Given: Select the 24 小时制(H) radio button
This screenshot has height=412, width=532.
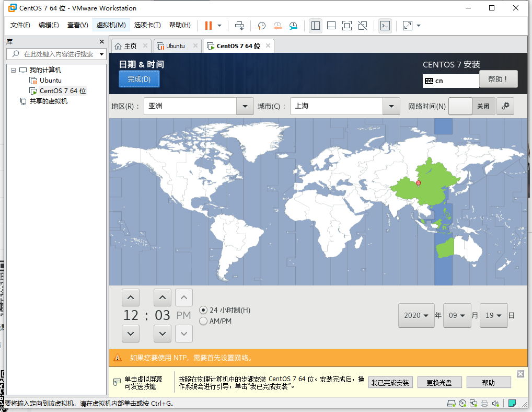Looking at the screenshot, I should coord(203,310).
